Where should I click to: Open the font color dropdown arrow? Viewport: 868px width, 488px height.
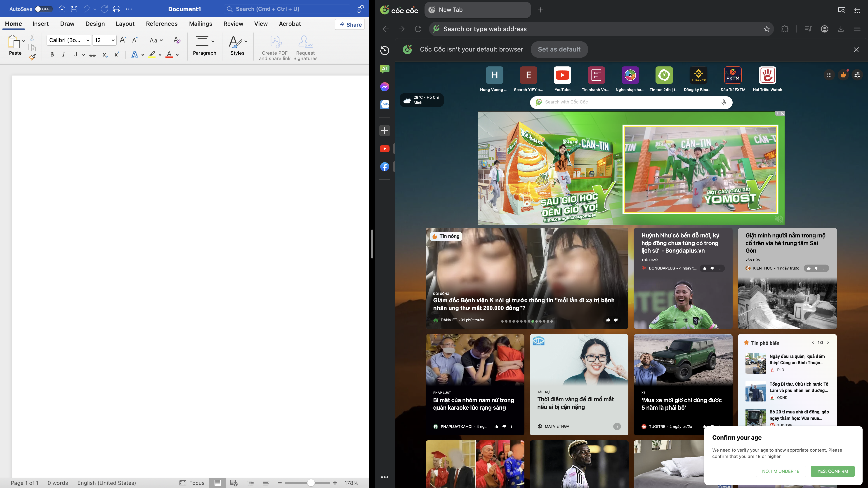(177, 55)
